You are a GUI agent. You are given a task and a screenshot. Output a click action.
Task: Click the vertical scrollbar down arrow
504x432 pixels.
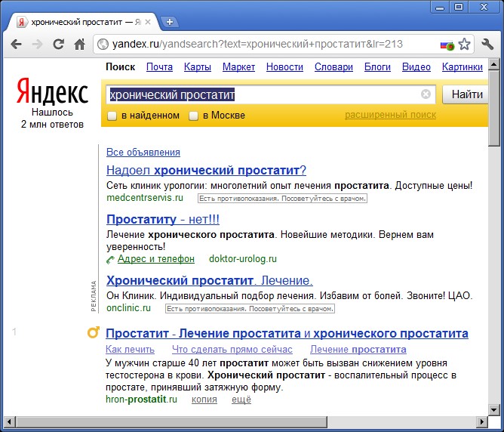(494, 409)
